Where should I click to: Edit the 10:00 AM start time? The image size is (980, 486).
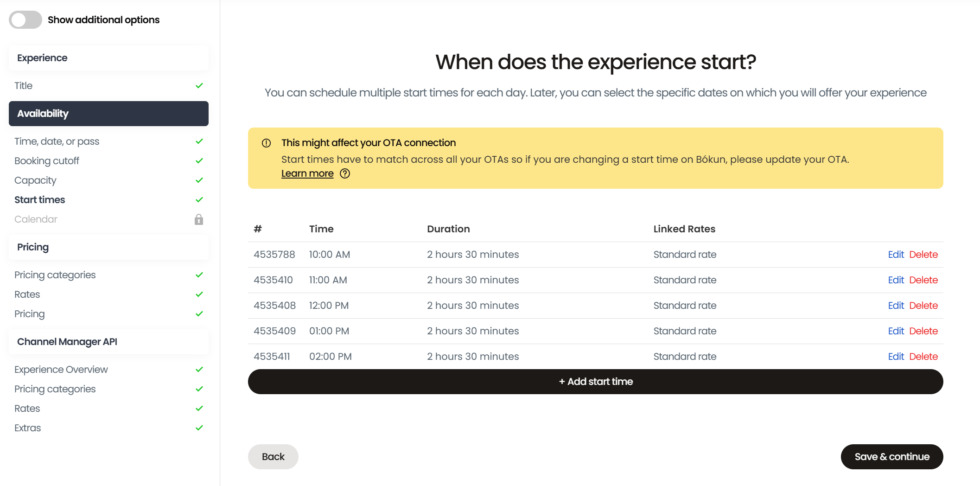coord(896,255)
